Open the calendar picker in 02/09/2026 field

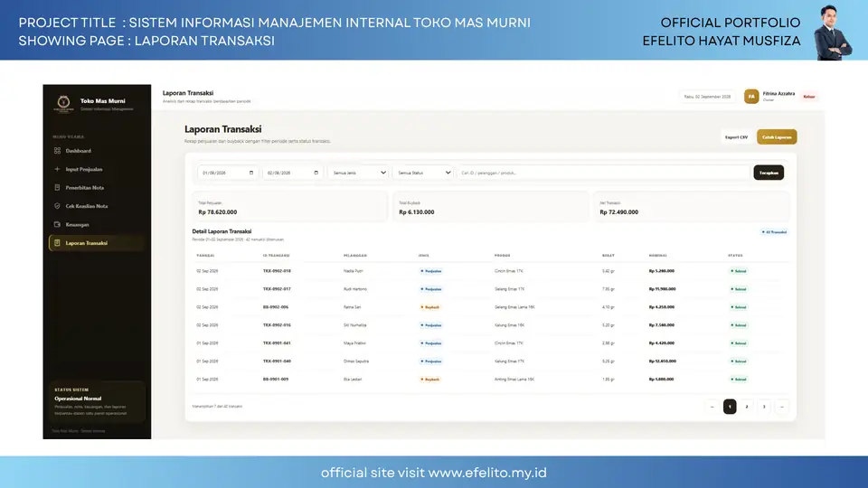coord(316,173)
